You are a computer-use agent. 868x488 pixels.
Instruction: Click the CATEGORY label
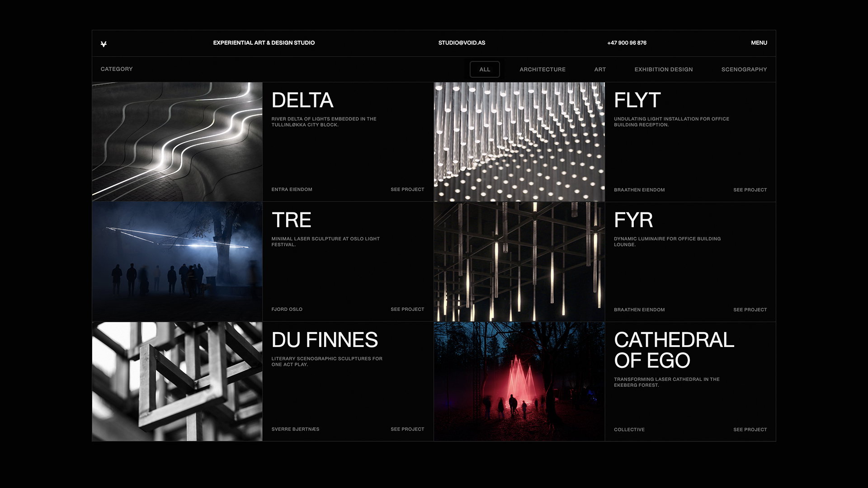pyautogui.click(x=117, y=69)
